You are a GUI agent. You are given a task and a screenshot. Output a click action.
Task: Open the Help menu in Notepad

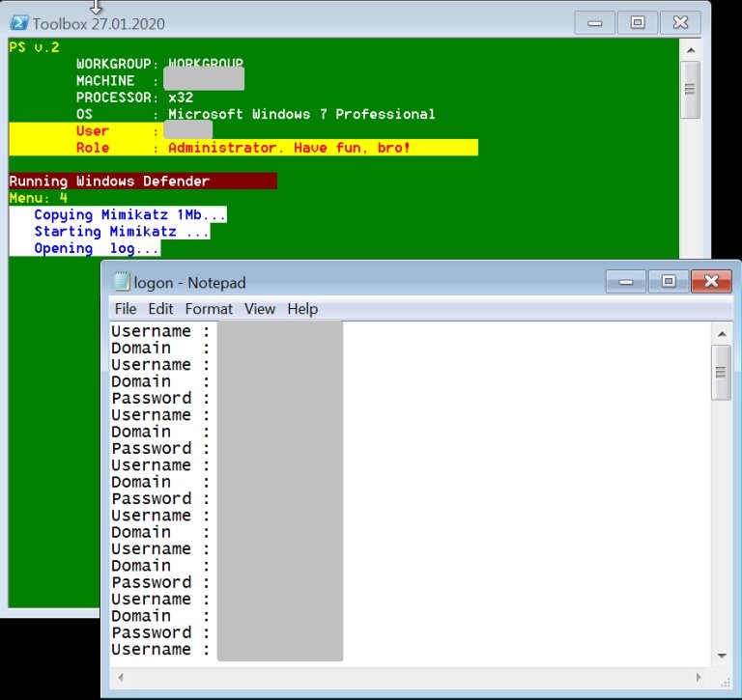click(x=302, y=309)
